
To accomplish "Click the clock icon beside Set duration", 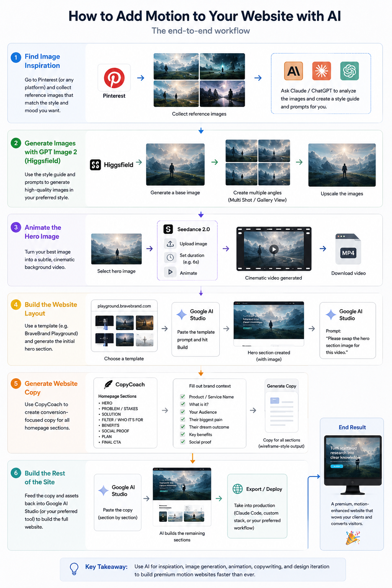I will (x=170, y=258).
